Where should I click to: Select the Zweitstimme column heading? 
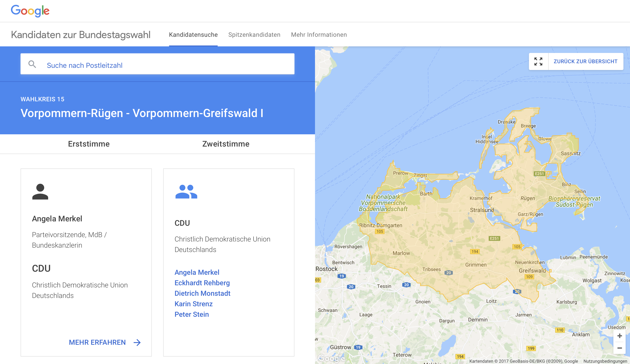[x=226, y=144]
